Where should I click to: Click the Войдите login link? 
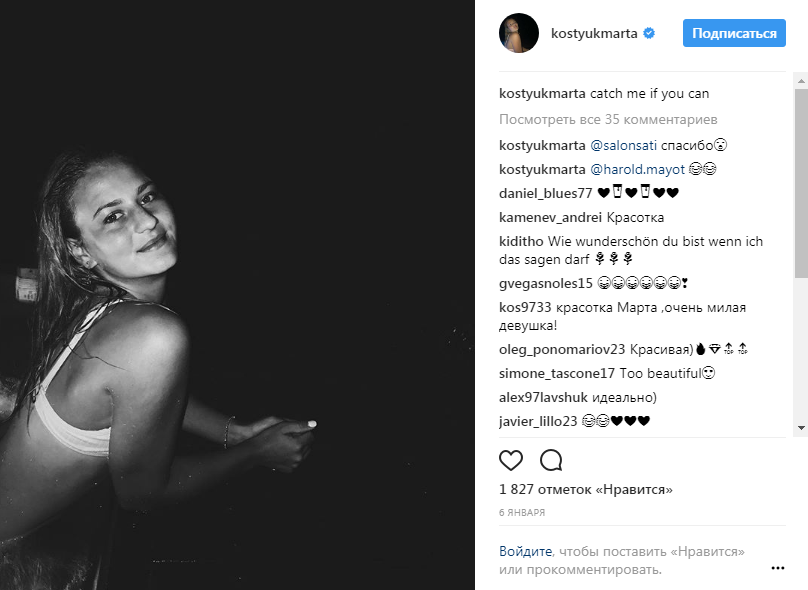click(525, 551)
